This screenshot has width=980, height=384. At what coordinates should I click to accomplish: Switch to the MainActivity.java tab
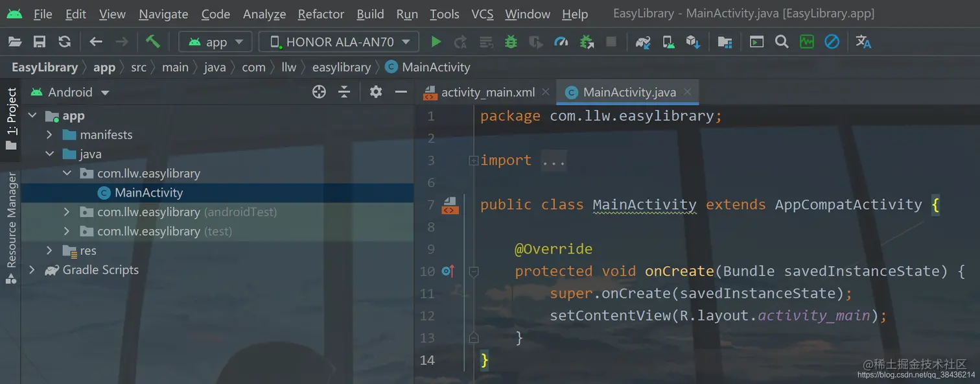point(629,92)
